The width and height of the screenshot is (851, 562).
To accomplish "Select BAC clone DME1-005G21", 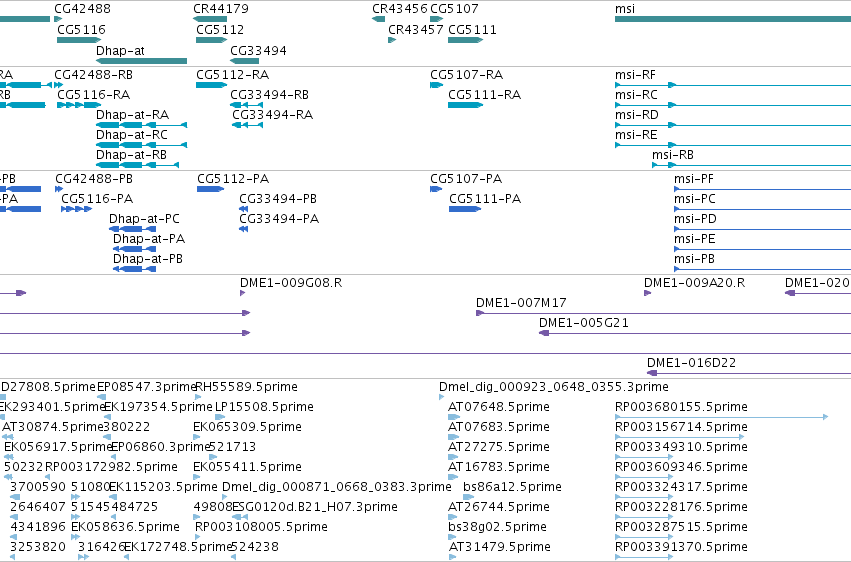I will pyautogui.click(x=695, y=333).
